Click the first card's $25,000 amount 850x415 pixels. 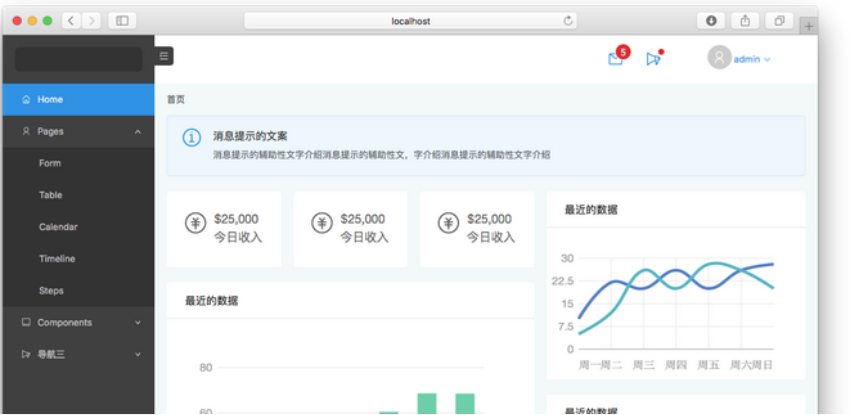point(236,219)
